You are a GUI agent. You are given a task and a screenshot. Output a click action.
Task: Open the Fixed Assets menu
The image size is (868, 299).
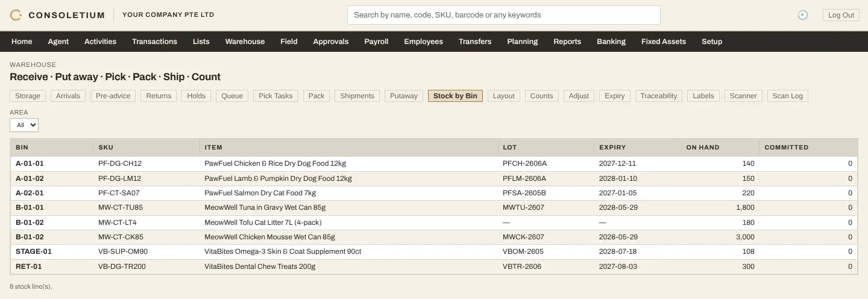point(663,42)
